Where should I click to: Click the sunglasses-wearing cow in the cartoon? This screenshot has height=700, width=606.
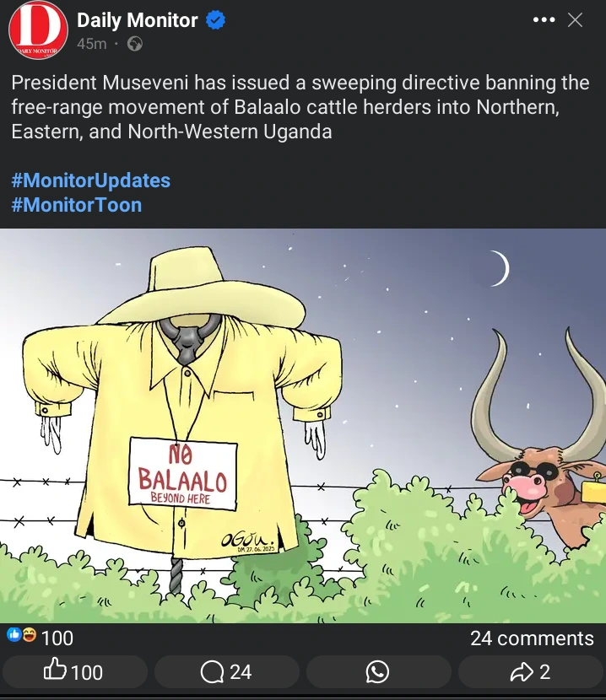click(541, 446)
